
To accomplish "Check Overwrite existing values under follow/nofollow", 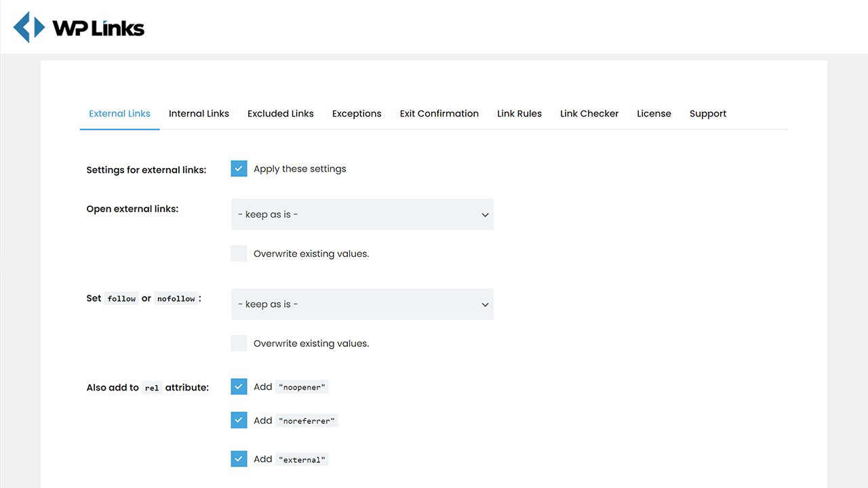I will [x=239, y=343].
